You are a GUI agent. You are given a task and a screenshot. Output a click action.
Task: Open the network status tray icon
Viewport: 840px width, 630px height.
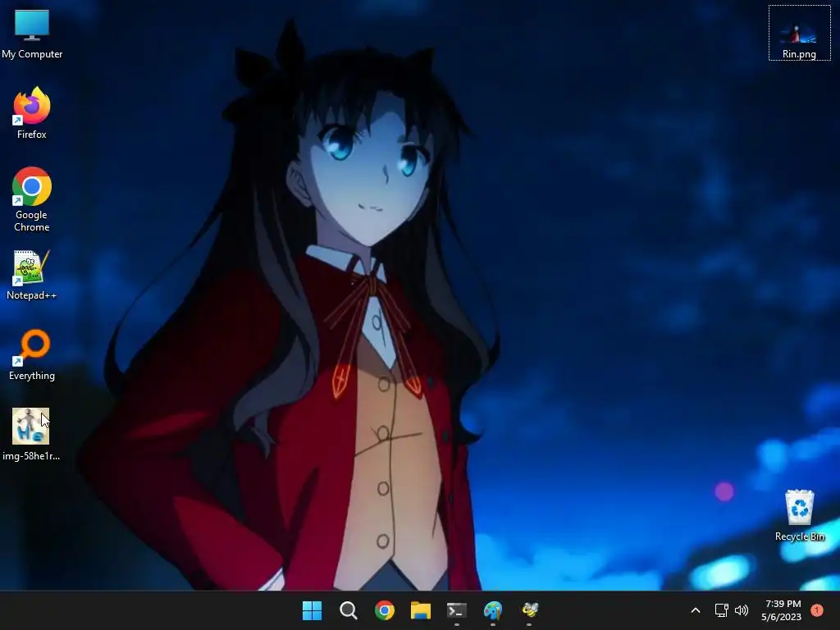click(x=722, y=610)
